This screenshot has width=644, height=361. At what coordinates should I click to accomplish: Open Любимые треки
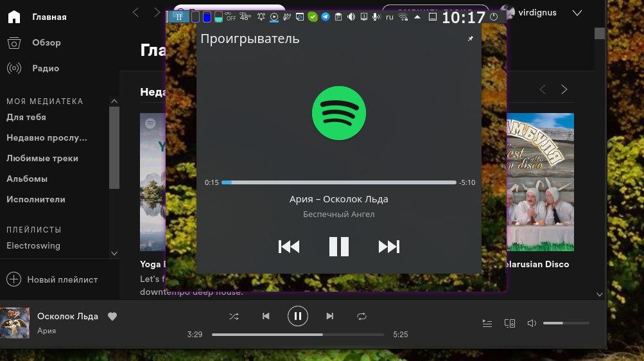pyautogui.click(x=42, y=158)
